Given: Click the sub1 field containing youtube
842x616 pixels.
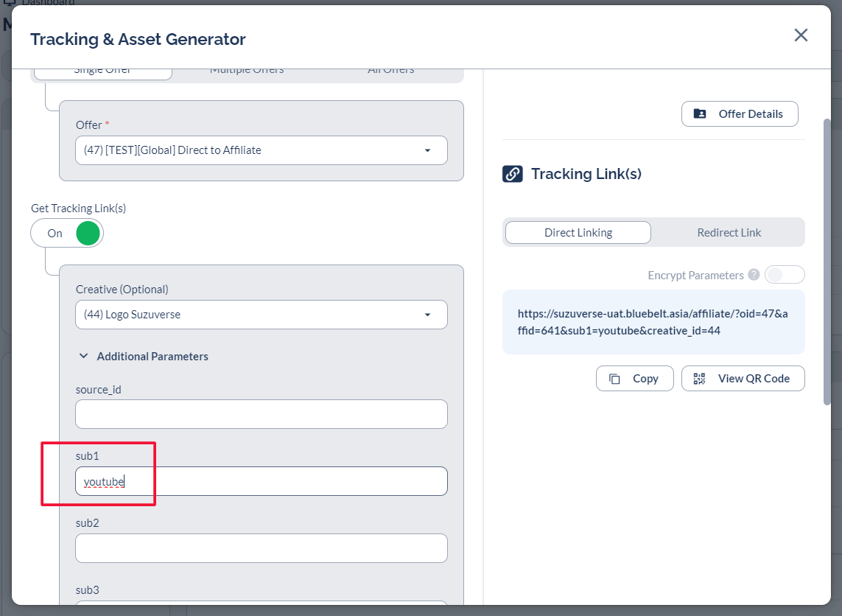Looking at the screenshot, I should point(261,482).
